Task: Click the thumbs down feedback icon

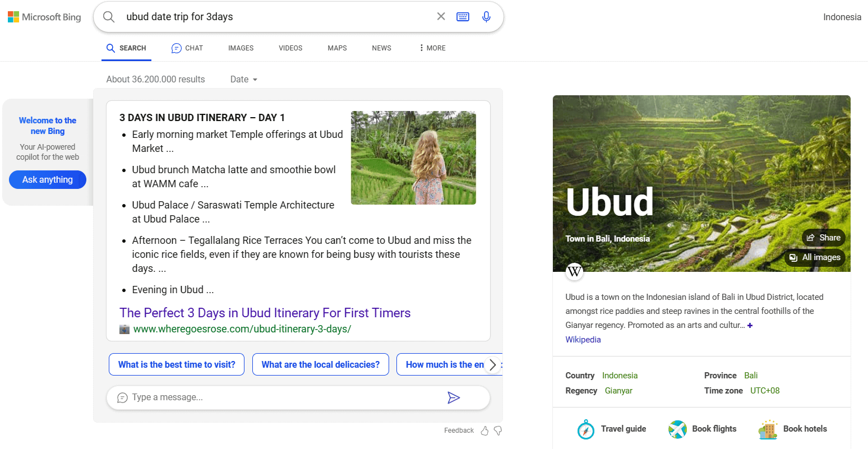Action: [x=498, y=431]
